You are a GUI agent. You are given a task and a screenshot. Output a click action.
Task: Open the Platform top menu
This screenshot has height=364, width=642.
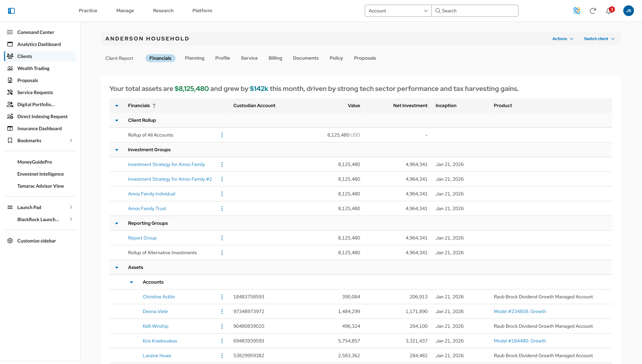point(202,11)
